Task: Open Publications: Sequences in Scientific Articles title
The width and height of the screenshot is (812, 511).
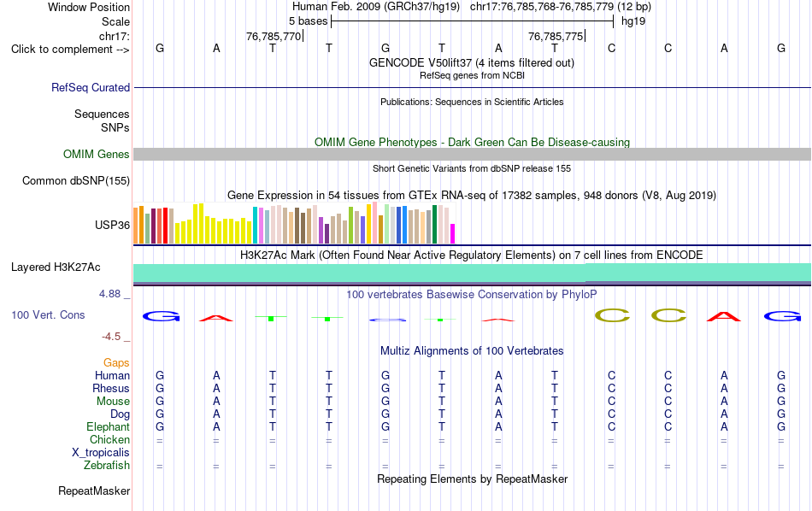Action: pyautogui.click(x=472, y=102)
